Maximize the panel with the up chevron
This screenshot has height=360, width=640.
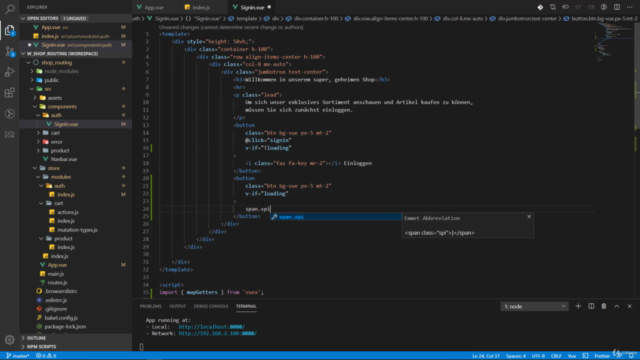pos(617,306)
